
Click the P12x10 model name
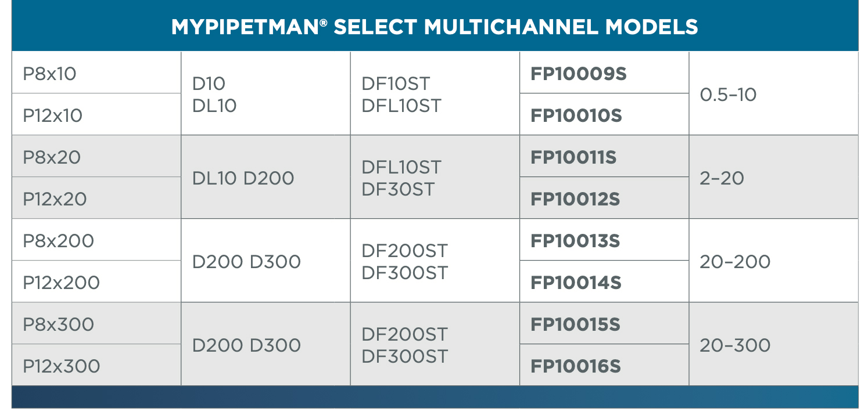(x=53, y=115)
